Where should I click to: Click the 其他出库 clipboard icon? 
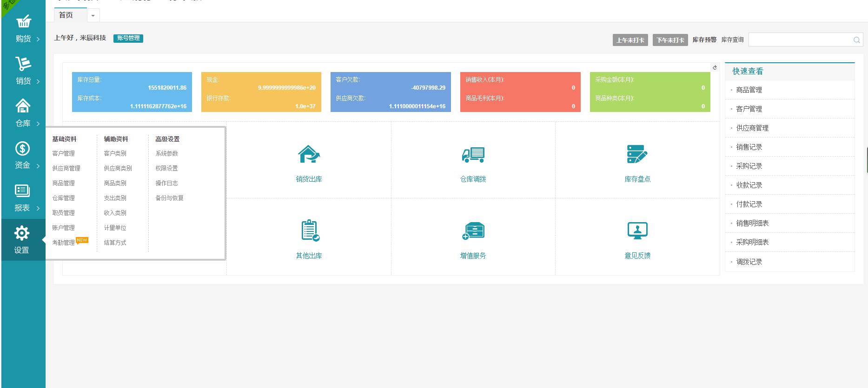pyautogui.click(x=309, y=230)
